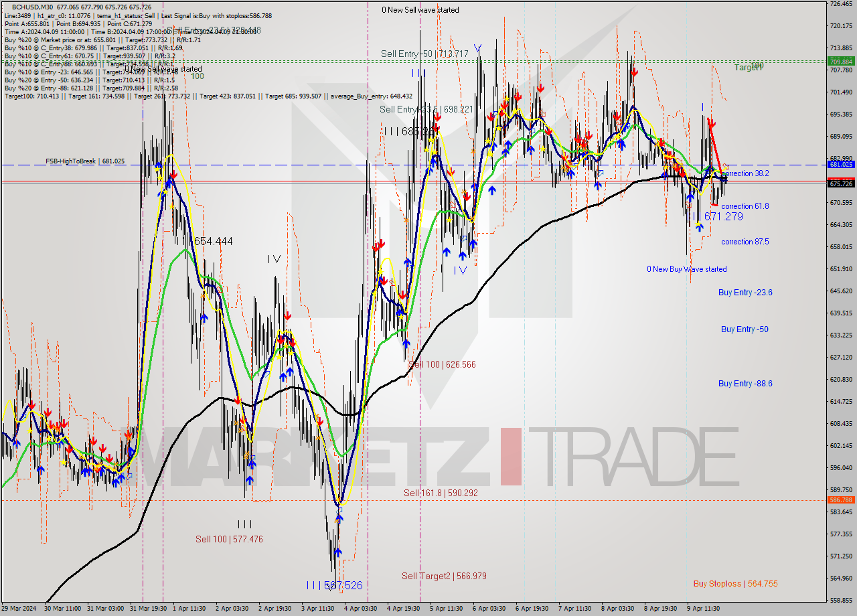The image size is (857, 616).
Task: Click the 726.465 price scale value
Action: coord(841,4)
